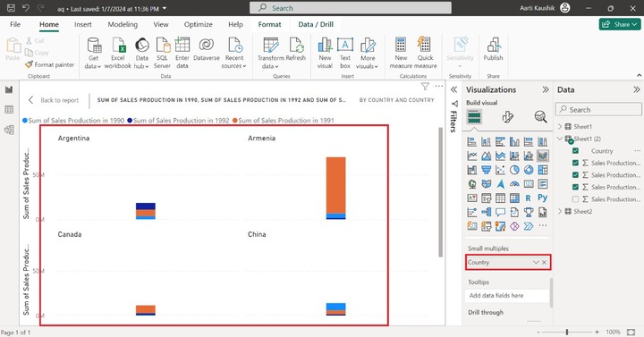Open the Get data dropdown

tap(93, 65)
